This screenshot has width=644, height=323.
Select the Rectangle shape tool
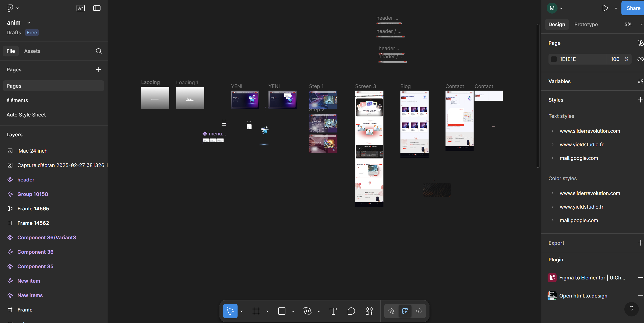(x=282, y=311)
